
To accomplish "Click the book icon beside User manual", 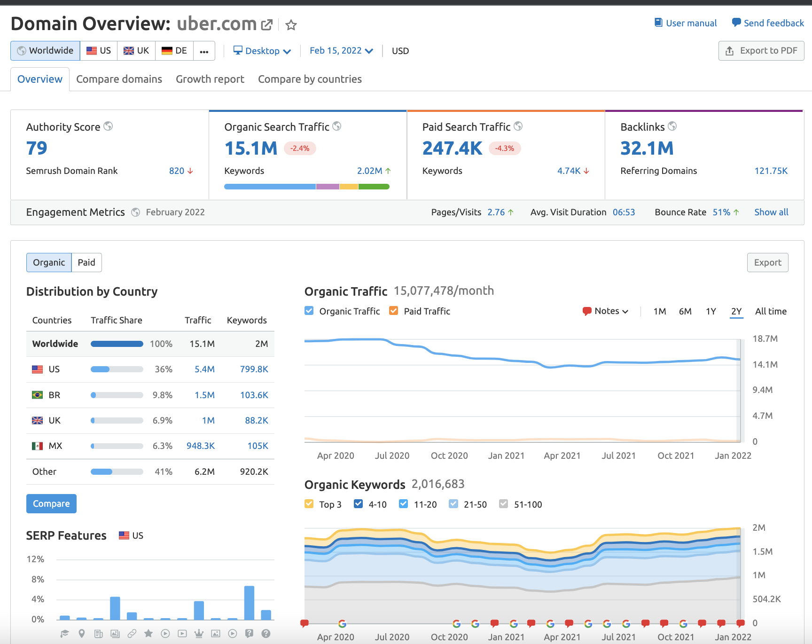I will (x=658, y=23).
